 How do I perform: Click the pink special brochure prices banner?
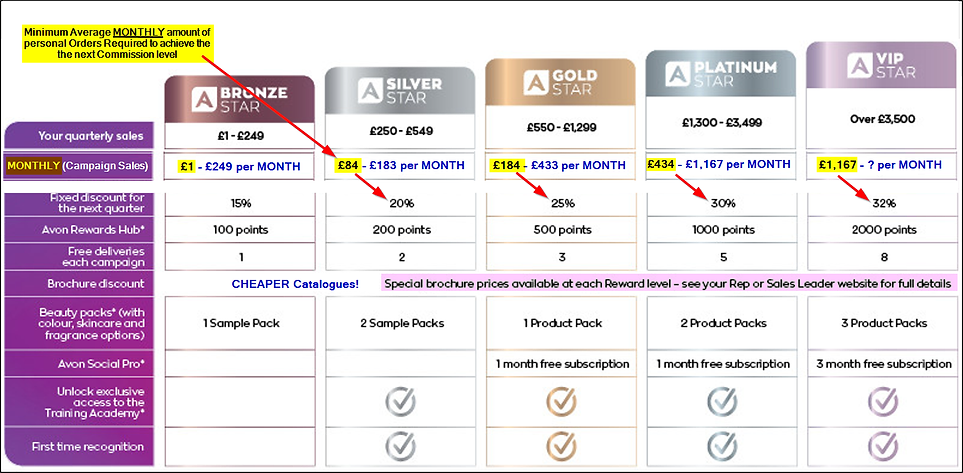coord(669,283)
